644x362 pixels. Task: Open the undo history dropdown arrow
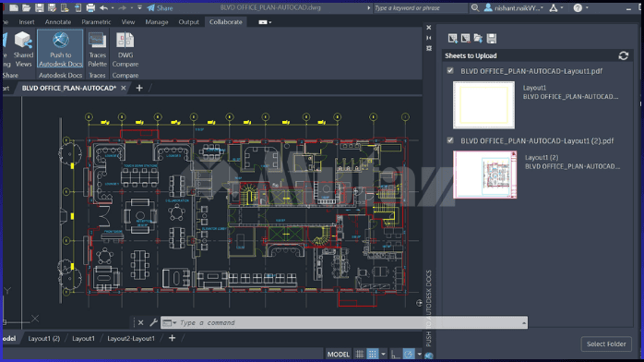113,7
